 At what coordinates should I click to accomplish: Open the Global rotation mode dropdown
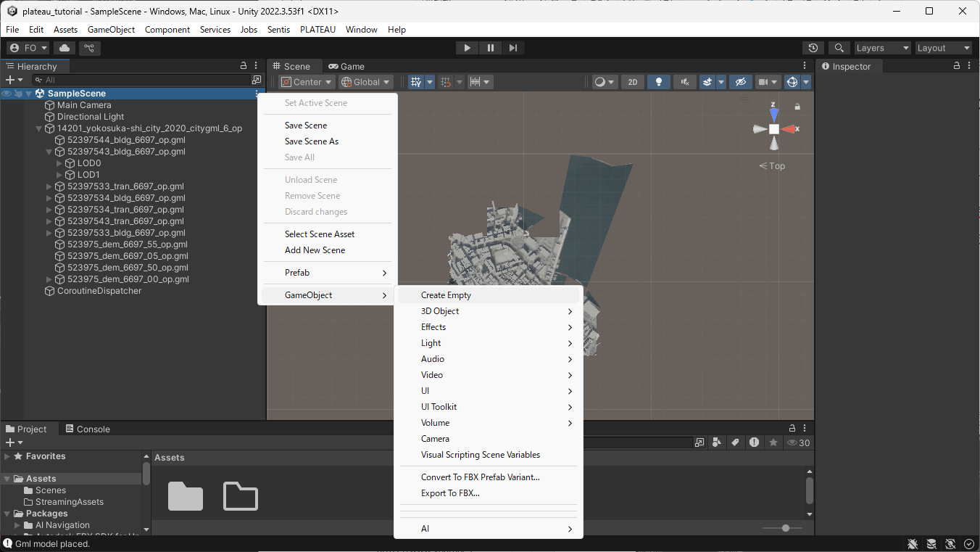click(367, 82)
